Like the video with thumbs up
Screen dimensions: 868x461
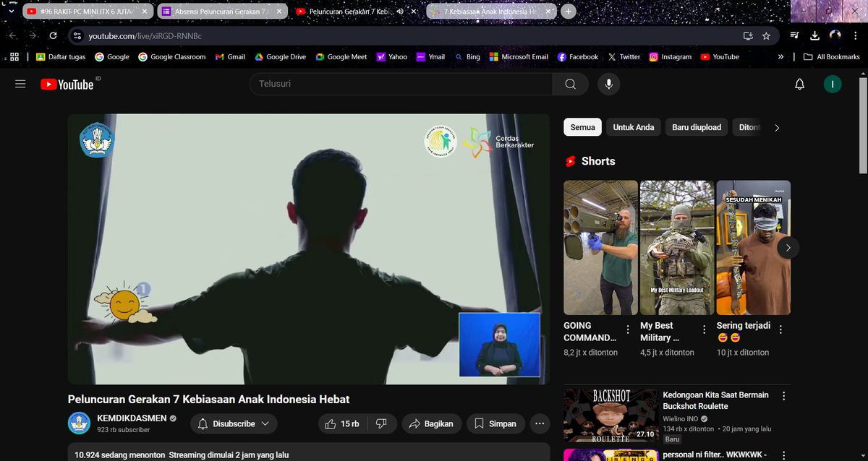pos(342,423)
